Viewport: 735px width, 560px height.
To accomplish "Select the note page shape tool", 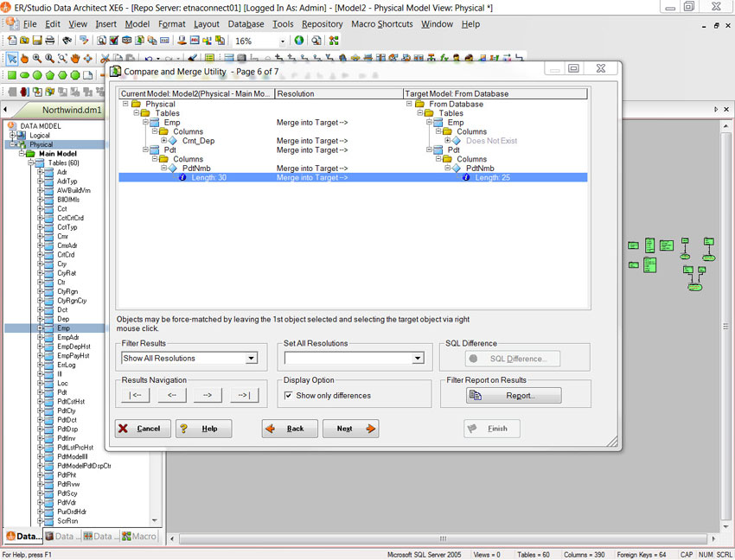I will pyautogui.click(x=87, y=75).
